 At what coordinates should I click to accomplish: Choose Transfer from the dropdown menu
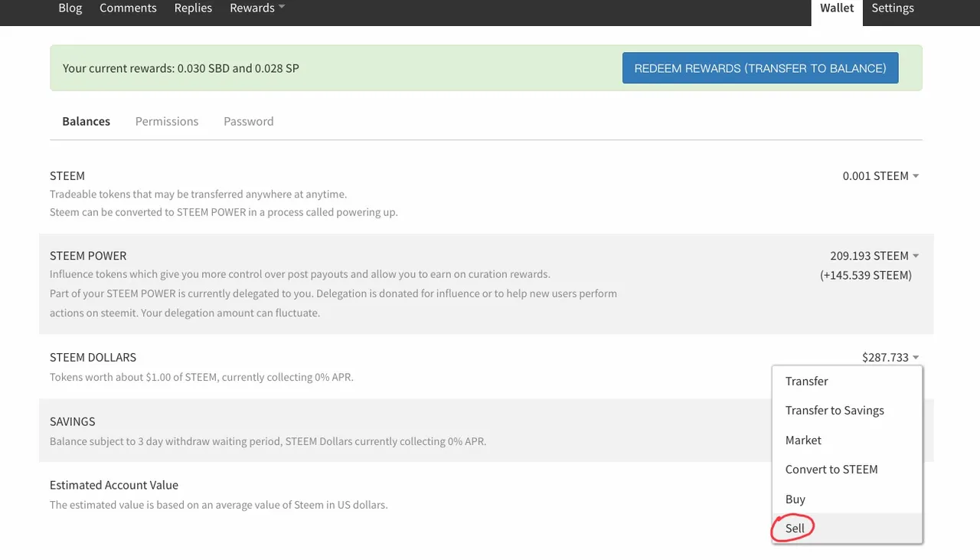point(848,381)
